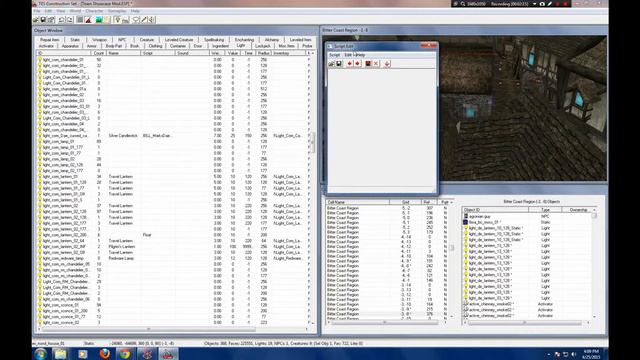The width and height of the screenshot is (640, 360).
Task: Toggle the red angle-snap toolbar icon
Action: (x=88, y=20)
